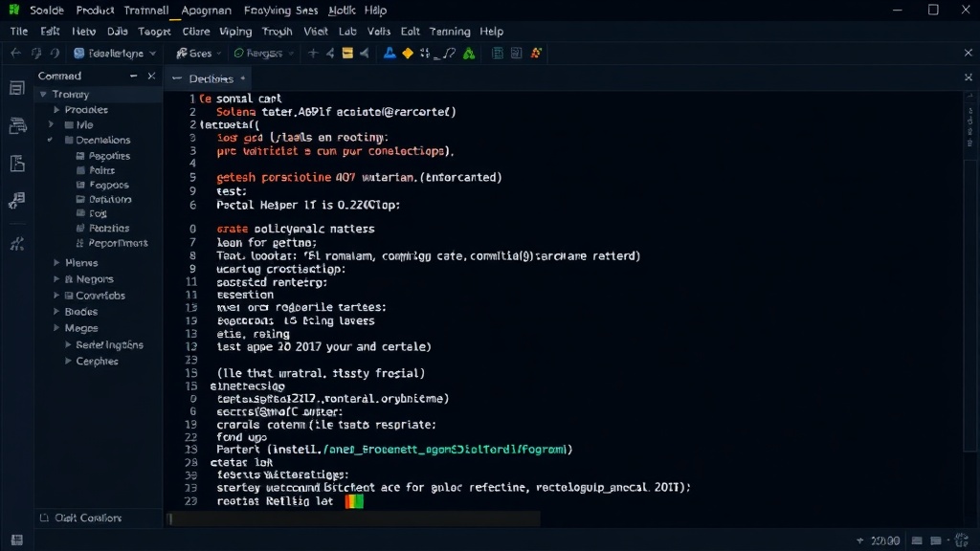Click the curve line toolbar icon
This screenshot has height=551, width=980.
point(448,54)
